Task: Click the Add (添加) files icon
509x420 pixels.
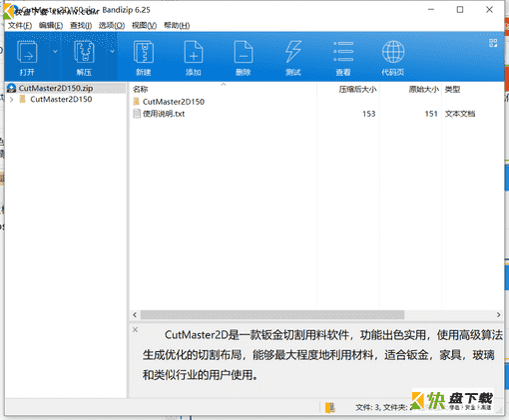Action: [194, 52]
